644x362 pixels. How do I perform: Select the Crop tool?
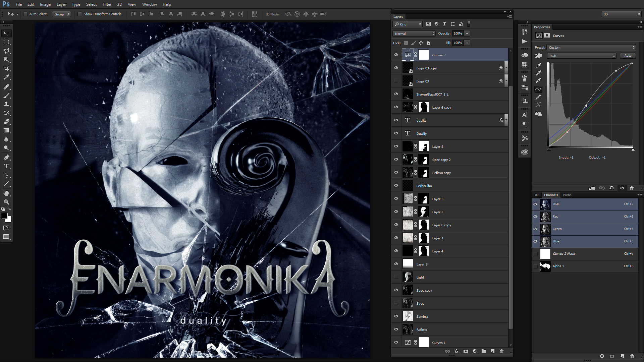click(x=6, y=68)
